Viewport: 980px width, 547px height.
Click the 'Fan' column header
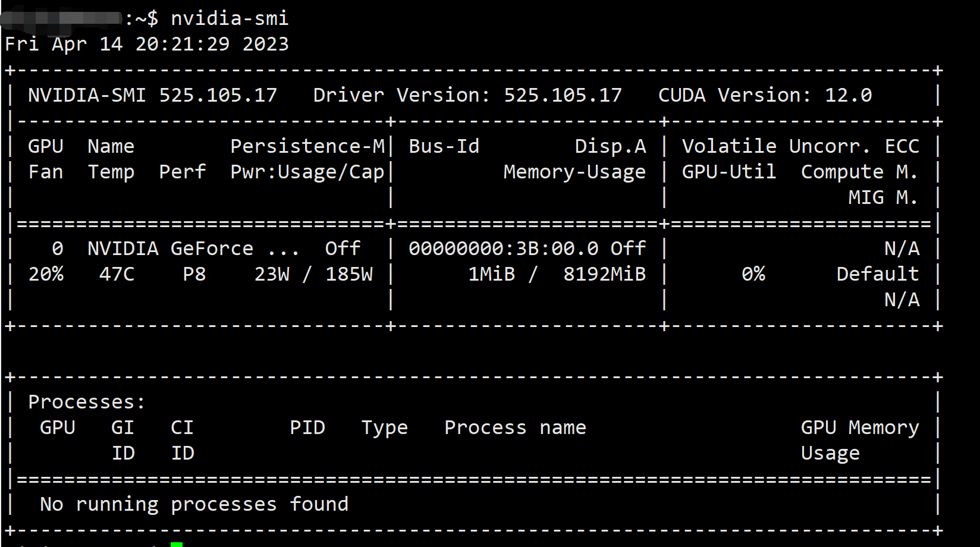coord(46,172)
